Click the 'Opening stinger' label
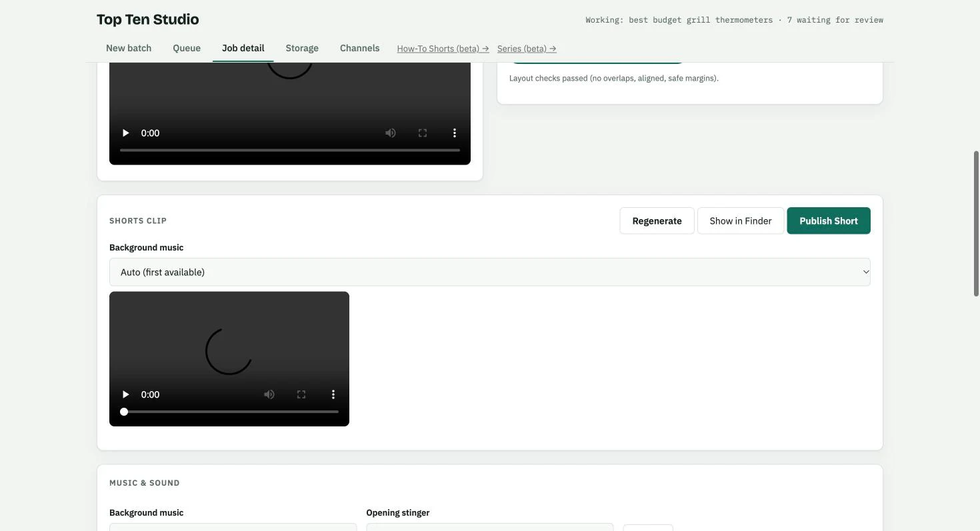The image size is (980, 531). pos(398,512)
